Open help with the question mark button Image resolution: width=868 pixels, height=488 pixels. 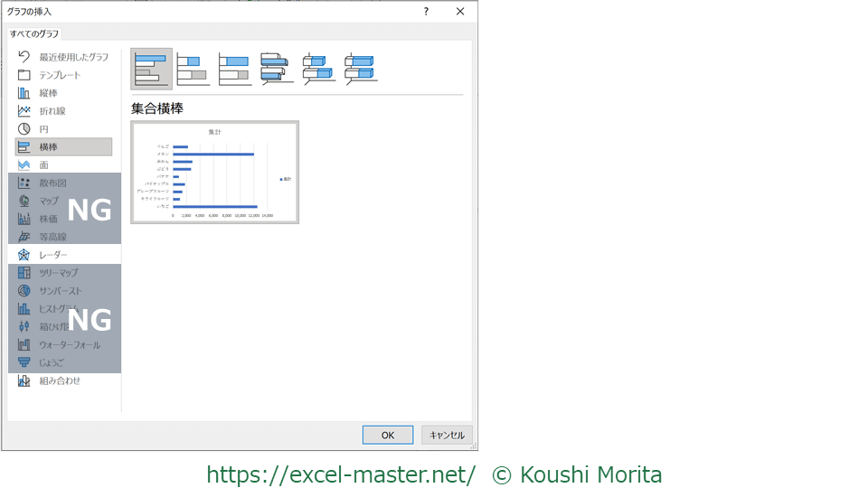[425, 11]
